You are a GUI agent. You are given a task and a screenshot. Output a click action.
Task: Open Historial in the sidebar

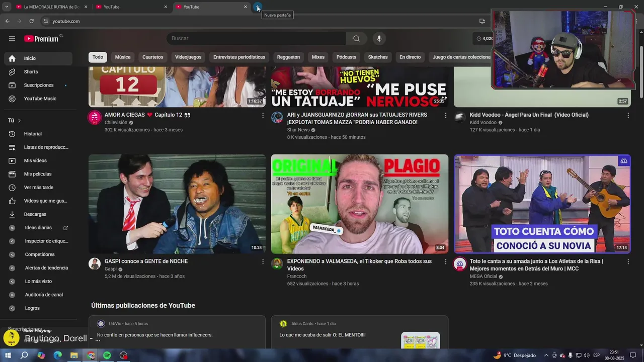pos(38,134)
